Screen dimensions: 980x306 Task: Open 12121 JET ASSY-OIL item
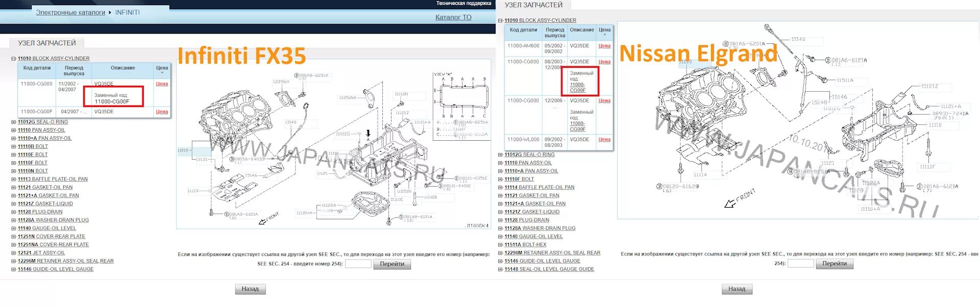(41, 252)
